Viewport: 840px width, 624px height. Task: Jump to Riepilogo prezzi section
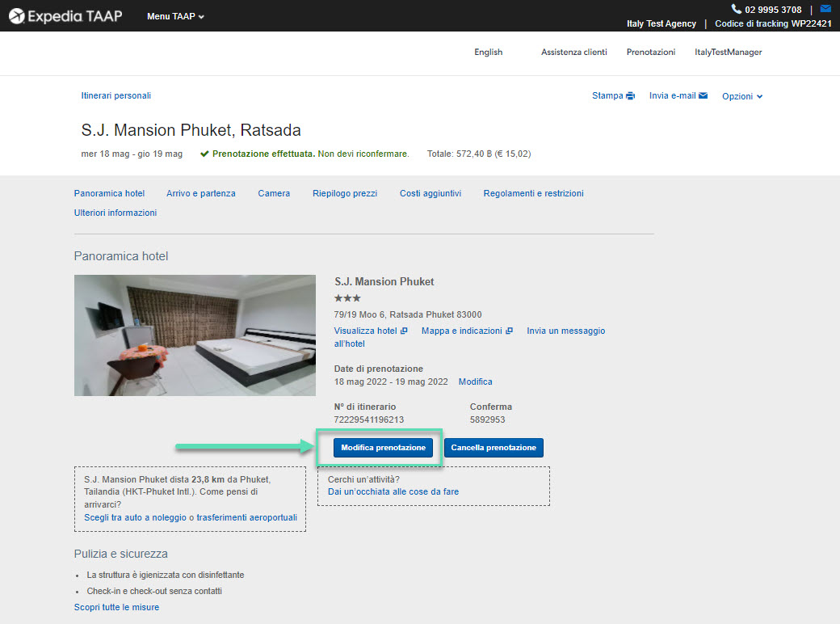345,193
